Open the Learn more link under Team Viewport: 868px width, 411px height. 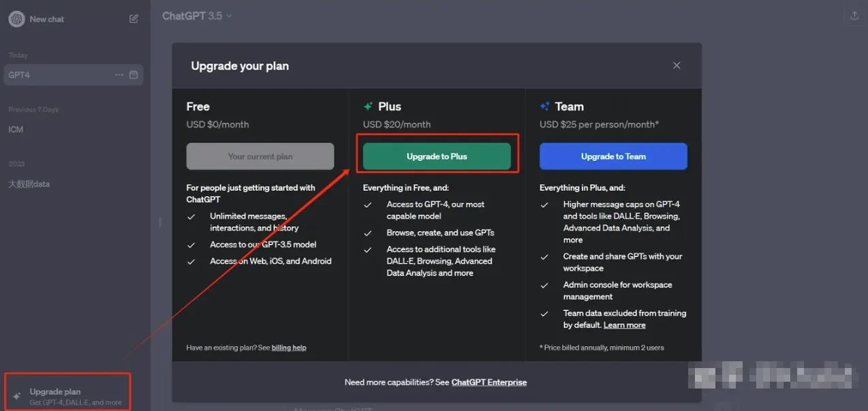(x=625, y=325)
